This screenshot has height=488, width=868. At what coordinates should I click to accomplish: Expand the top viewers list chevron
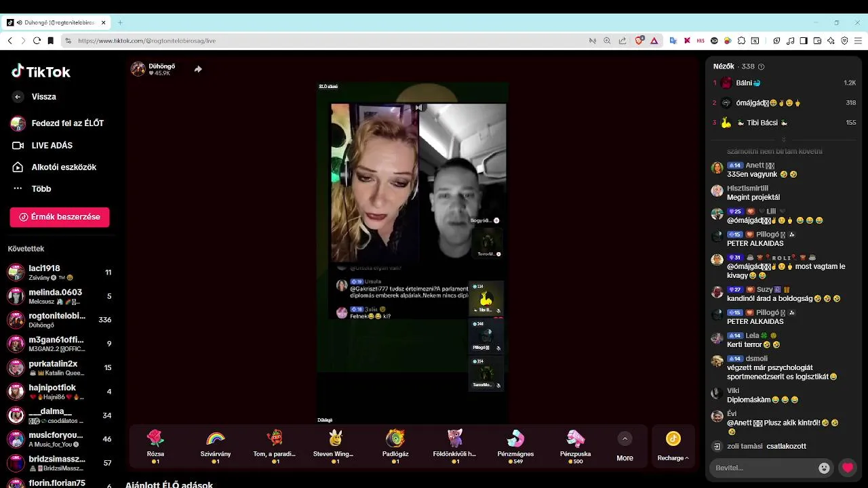pyautogui.click(x=783, y=139)
